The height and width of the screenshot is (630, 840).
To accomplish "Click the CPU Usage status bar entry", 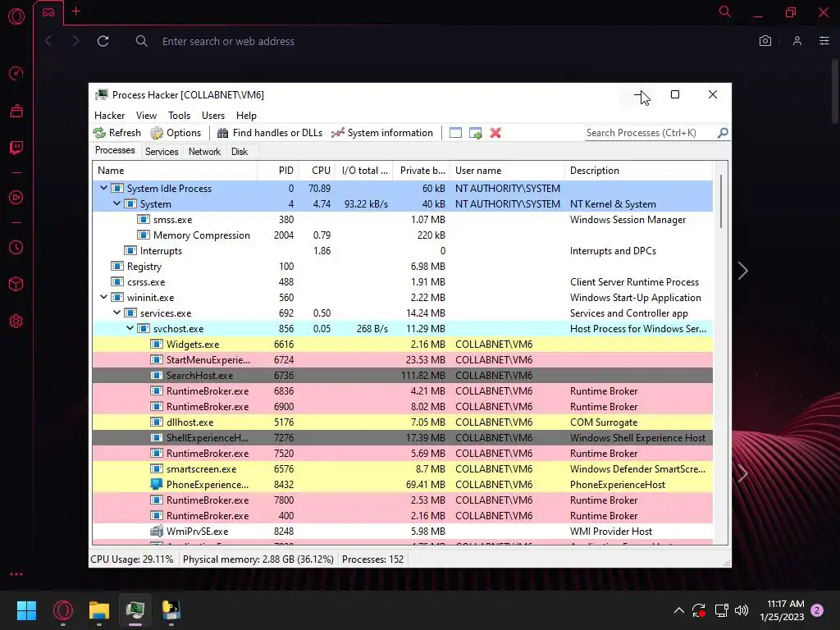I will point(132,559).
